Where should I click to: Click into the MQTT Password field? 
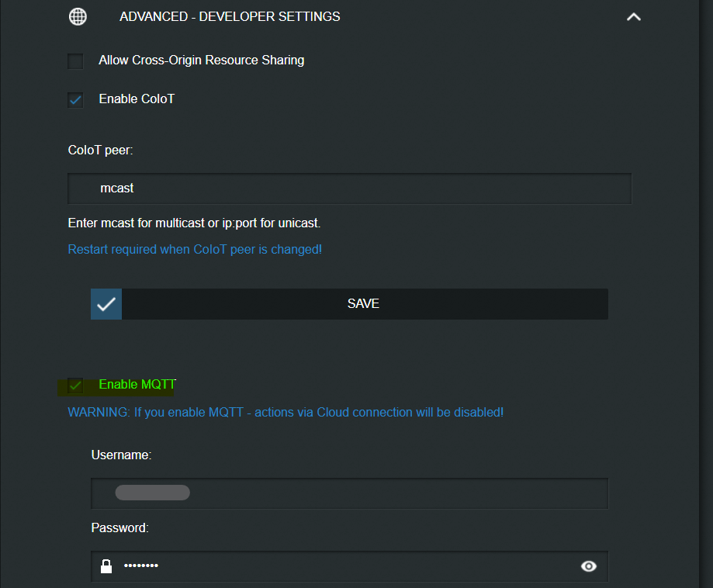(x=349, y=566)
